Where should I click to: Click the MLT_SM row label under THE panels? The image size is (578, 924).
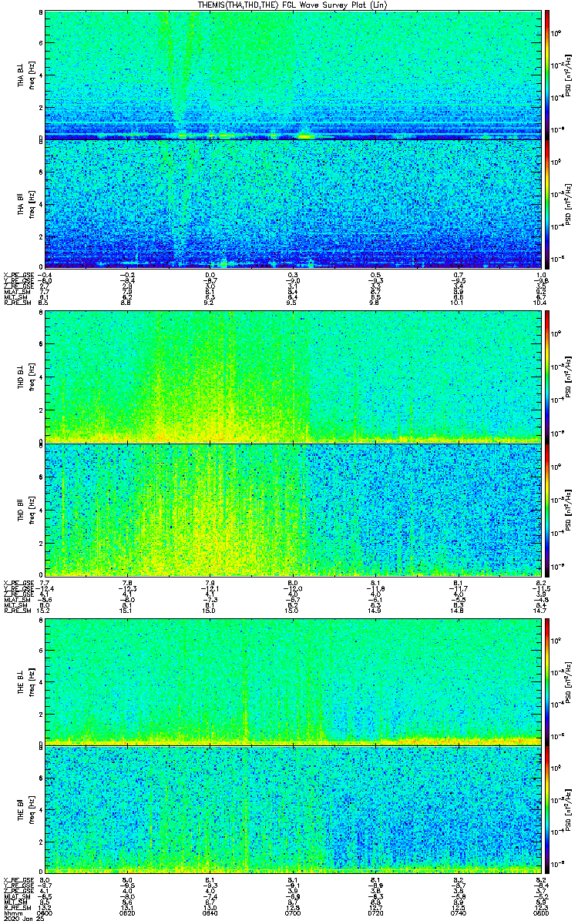click(x=15, y=902)
